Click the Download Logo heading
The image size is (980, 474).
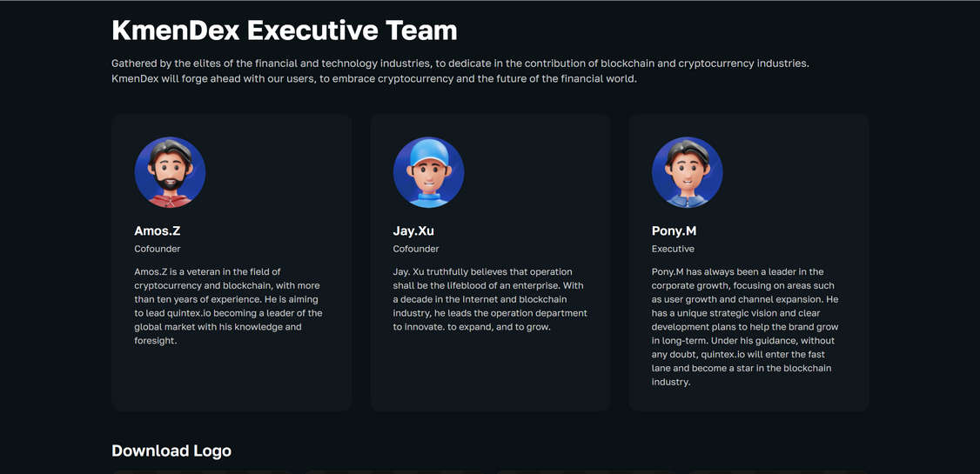(x=171, y=451)
